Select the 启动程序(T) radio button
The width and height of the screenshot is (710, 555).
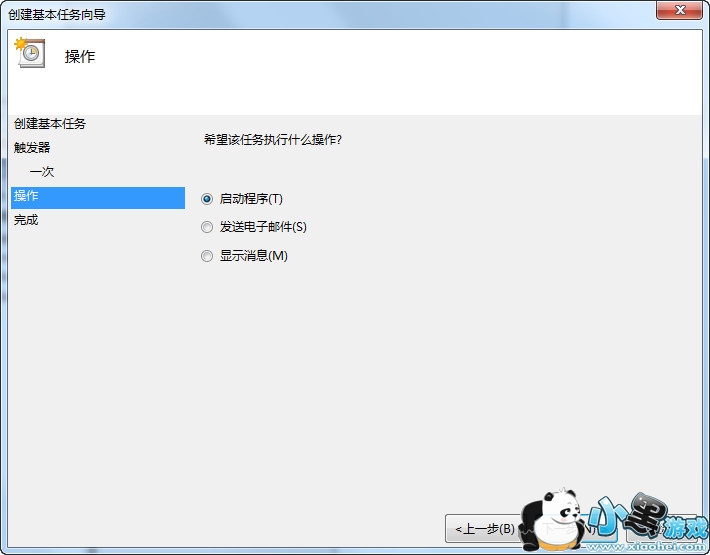tap(207, 199)
